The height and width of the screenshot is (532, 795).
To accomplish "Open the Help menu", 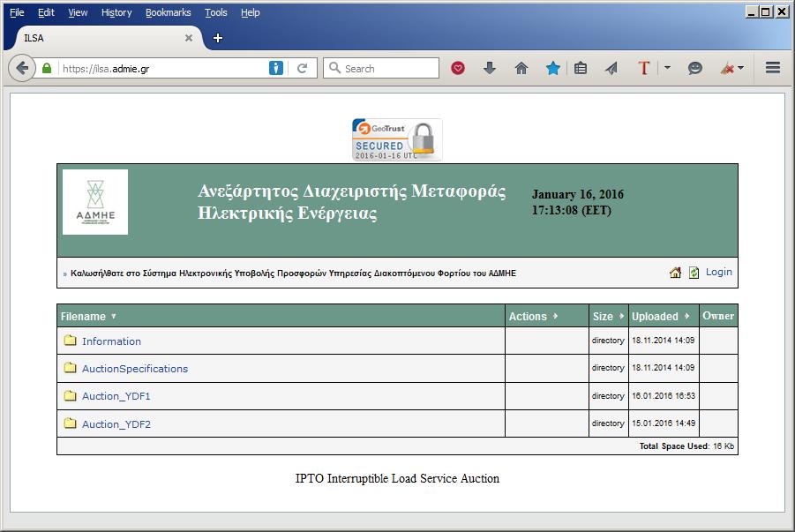I will tap(250, 12).
